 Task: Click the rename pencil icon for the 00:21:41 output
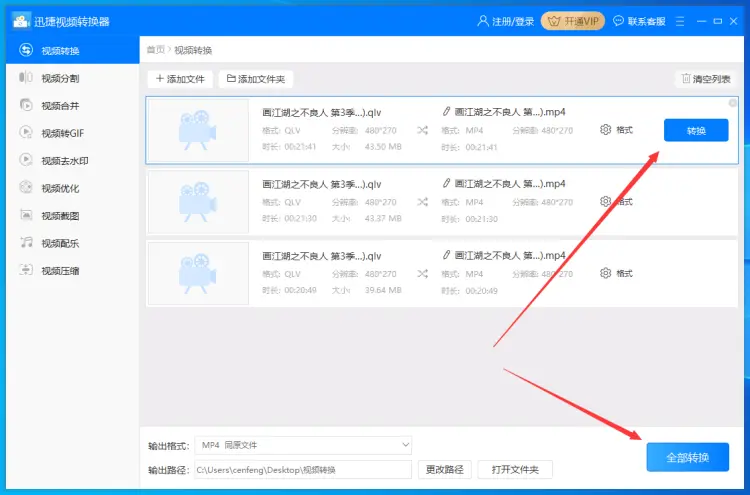tap(446, 111)
